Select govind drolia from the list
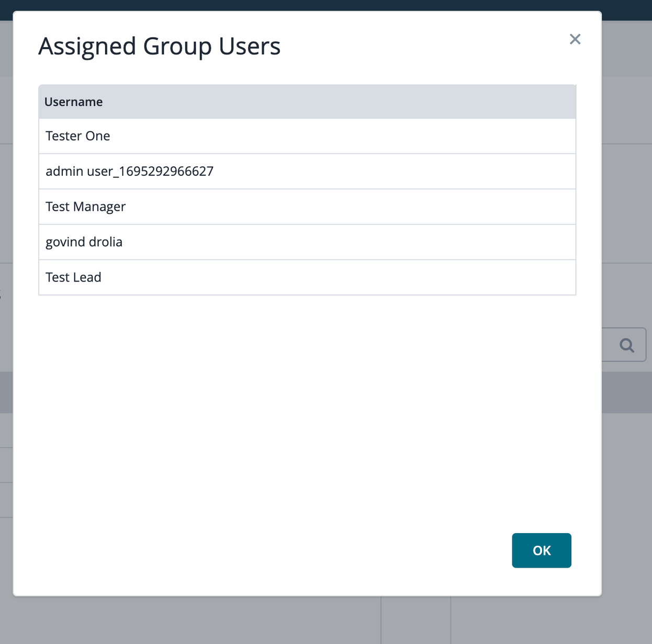652x644 pixels. (84, 242)
